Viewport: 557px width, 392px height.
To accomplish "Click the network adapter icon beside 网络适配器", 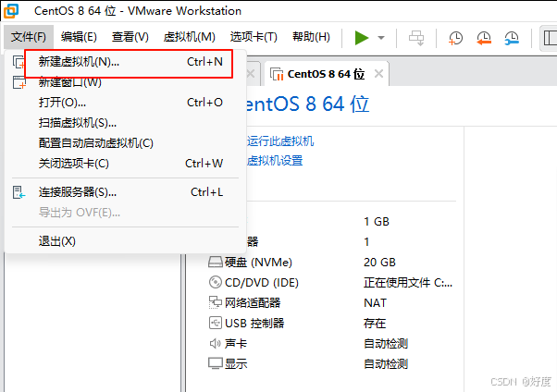I will pos(216,302).
